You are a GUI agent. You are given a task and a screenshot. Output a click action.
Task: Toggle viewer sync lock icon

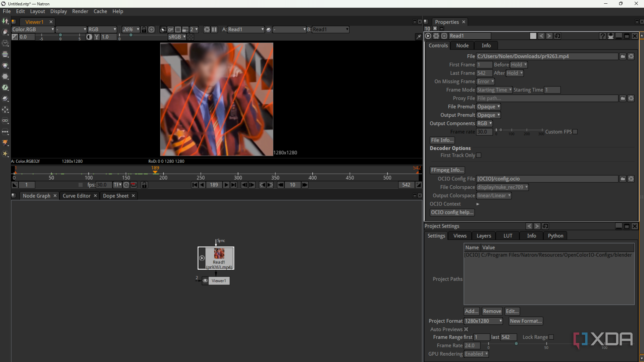click(x=144, y=29)
